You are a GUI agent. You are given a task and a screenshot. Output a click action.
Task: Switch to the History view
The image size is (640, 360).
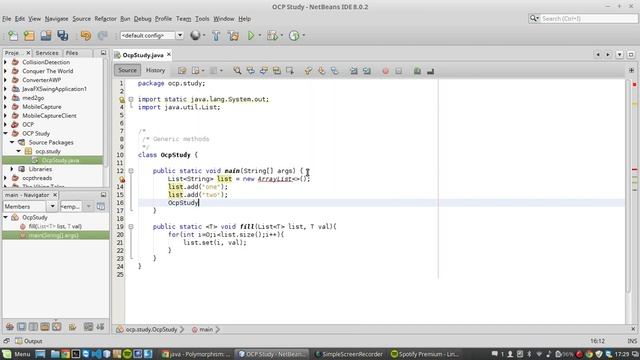(x=156, y=70)
